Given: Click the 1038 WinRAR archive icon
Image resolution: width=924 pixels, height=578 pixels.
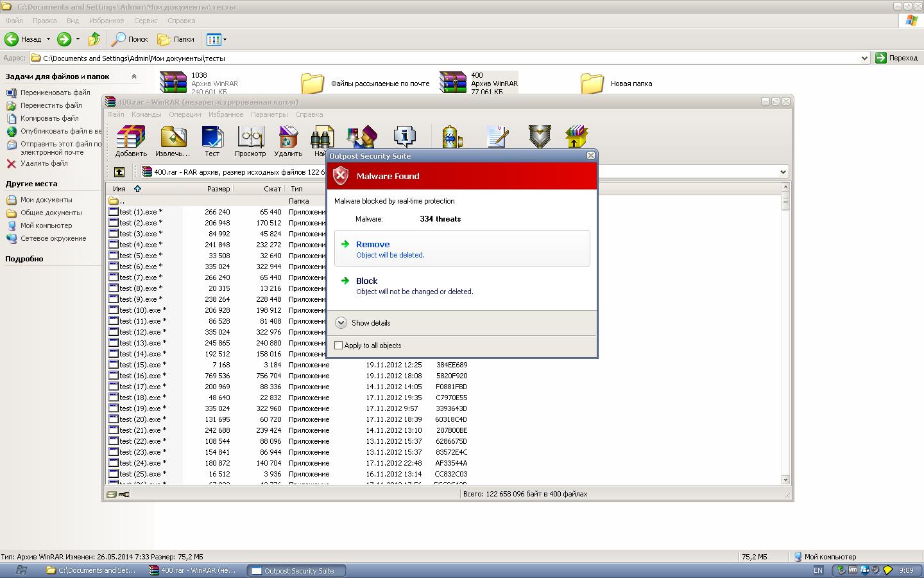Looking at the screenshot, I should click(173, 83).
